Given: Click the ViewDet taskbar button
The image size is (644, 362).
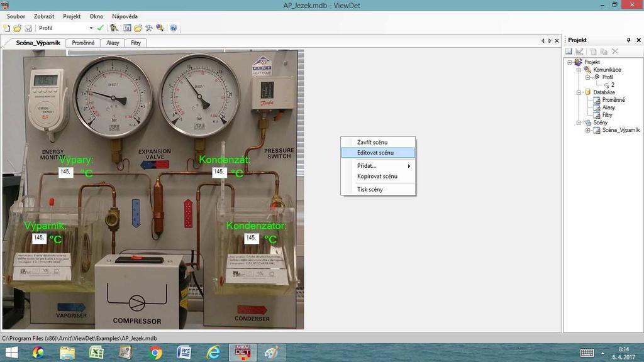Looking at the screenshot, I should click(242, 353).
